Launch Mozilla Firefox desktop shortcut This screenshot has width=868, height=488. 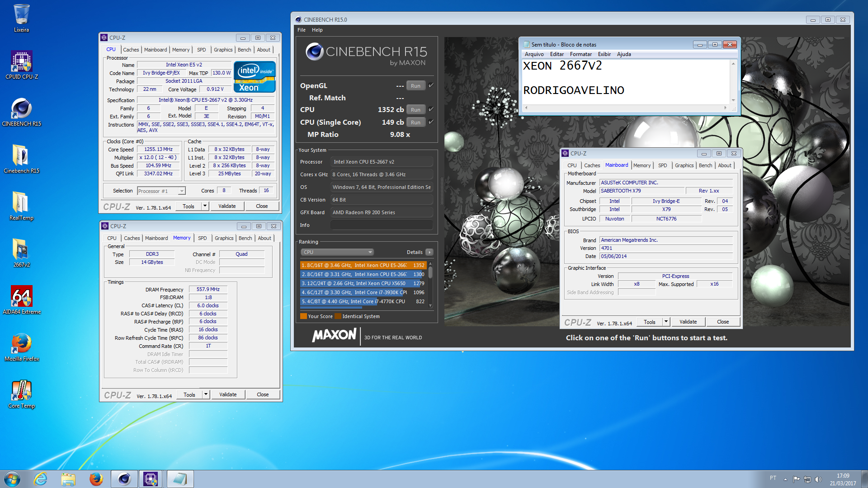21,347
